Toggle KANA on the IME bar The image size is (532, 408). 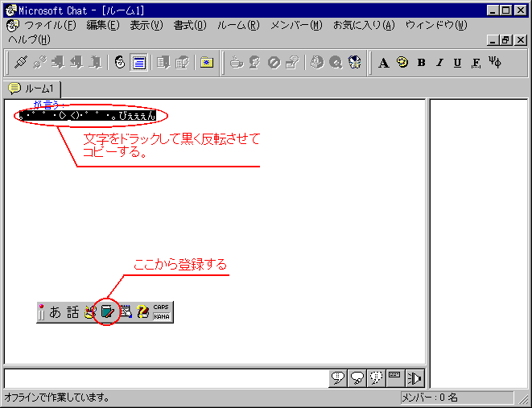(x=162, y=317)
